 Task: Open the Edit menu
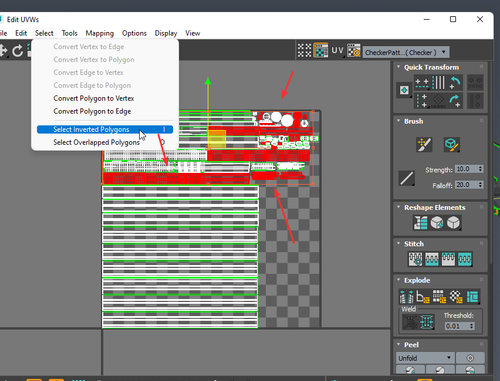[x=21, y=33]
